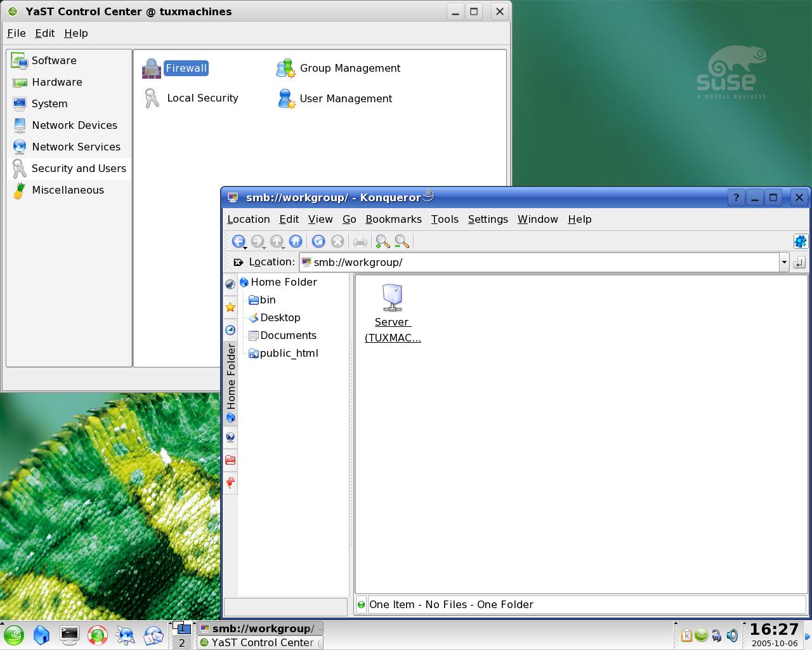The width and height of the screenshot is (812, 650).
Task: Open the topmost sidebar panel icon in Konqueror
Action: (230, 284)
